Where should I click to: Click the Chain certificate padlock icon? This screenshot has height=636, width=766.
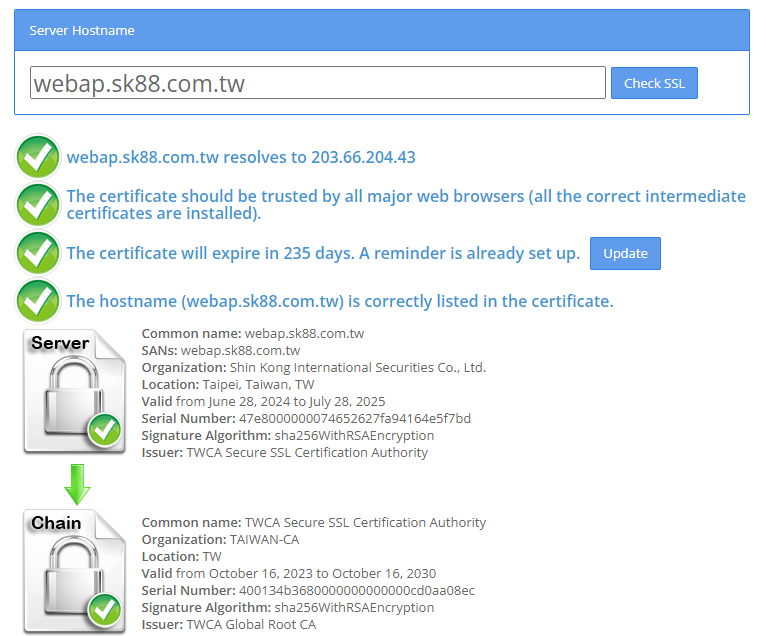[74, 572]
